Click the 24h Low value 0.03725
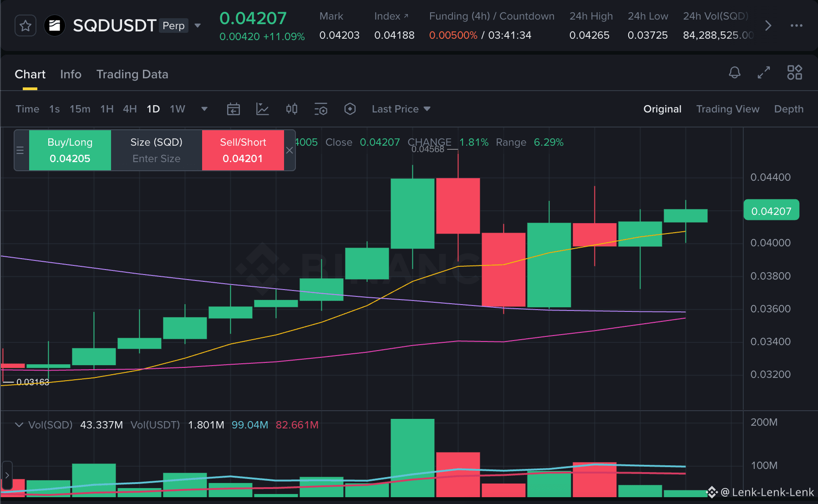This screenshot has height=504, width=818. (x=648, y=35)
